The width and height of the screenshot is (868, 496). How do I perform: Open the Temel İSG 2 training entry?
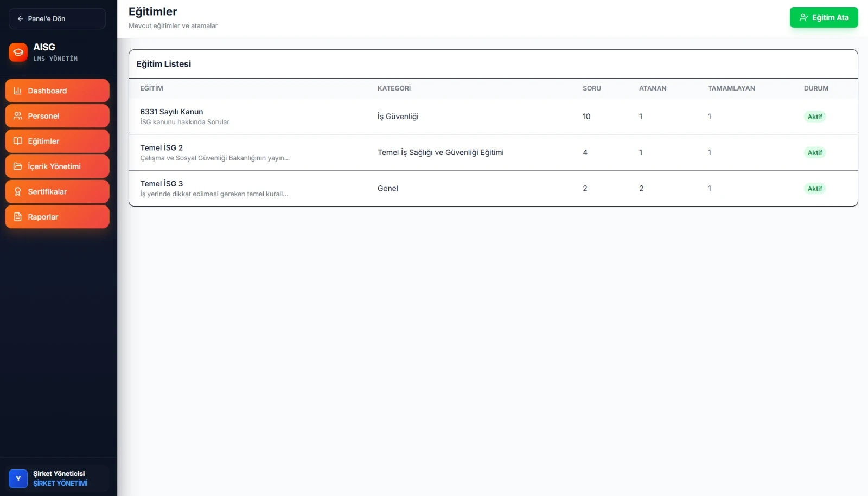tap(161, 148)
